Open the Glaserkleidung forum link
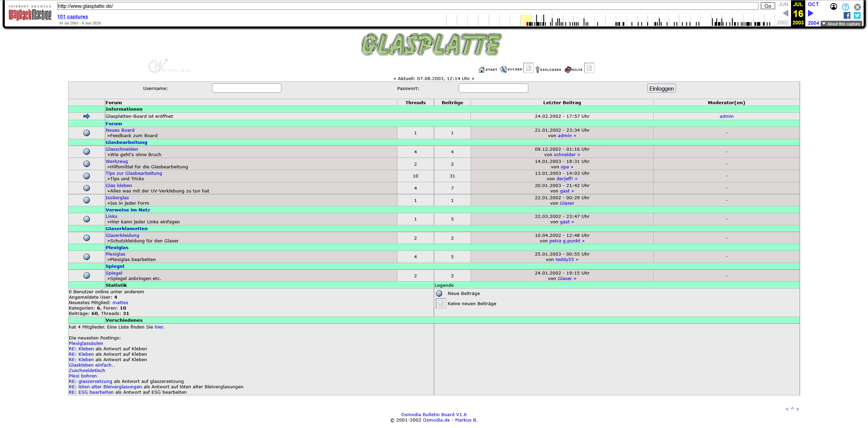868x428 pixels. coord(122,235)
